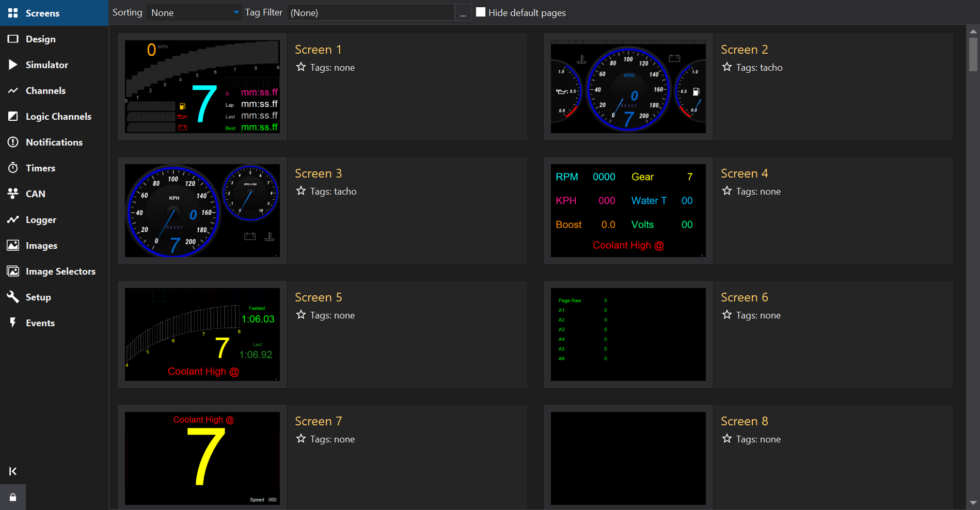
Task: Open Tag Filter browse ellipsis button
Action: click(x=463, y=12)
